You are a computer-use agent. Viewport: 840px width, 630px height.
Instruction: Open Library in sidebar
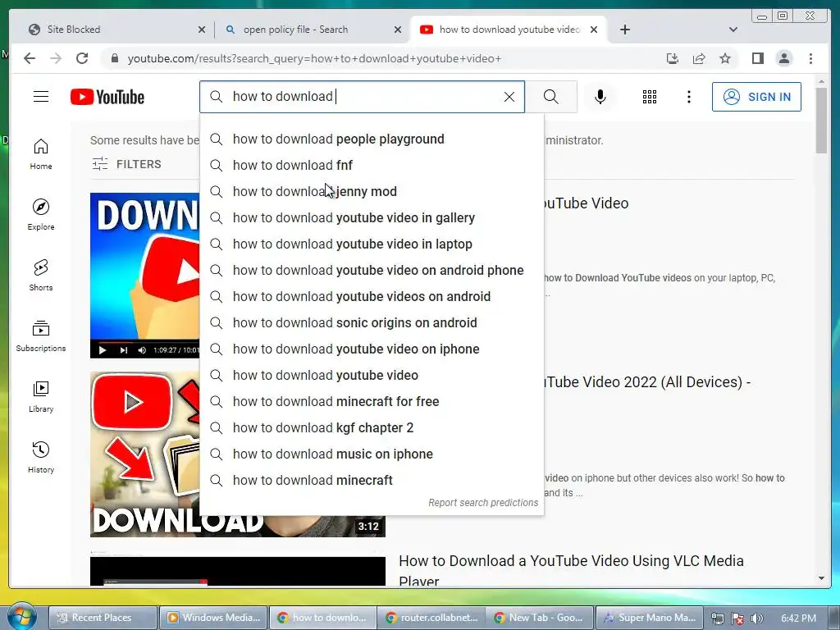[x=41, y=396]
